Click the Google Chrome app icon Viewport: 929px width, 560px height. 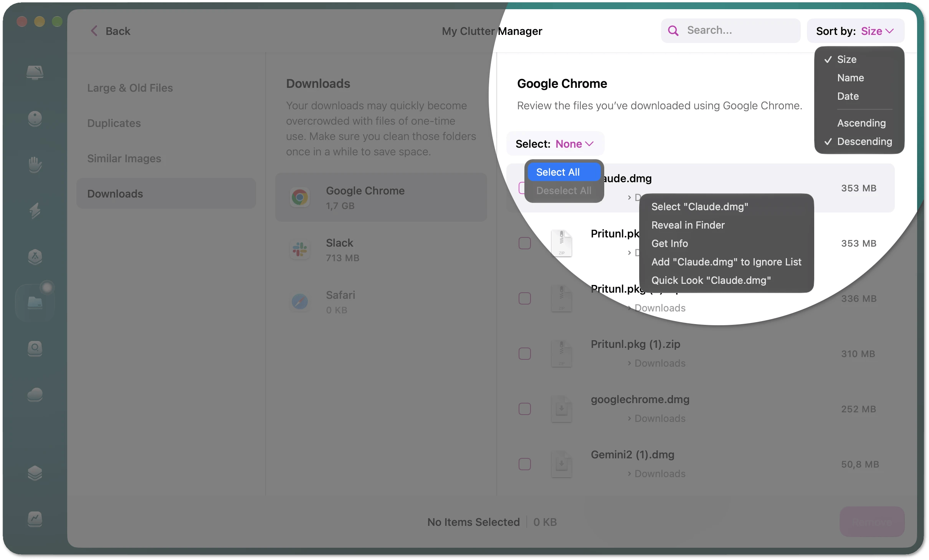[300, 198]
